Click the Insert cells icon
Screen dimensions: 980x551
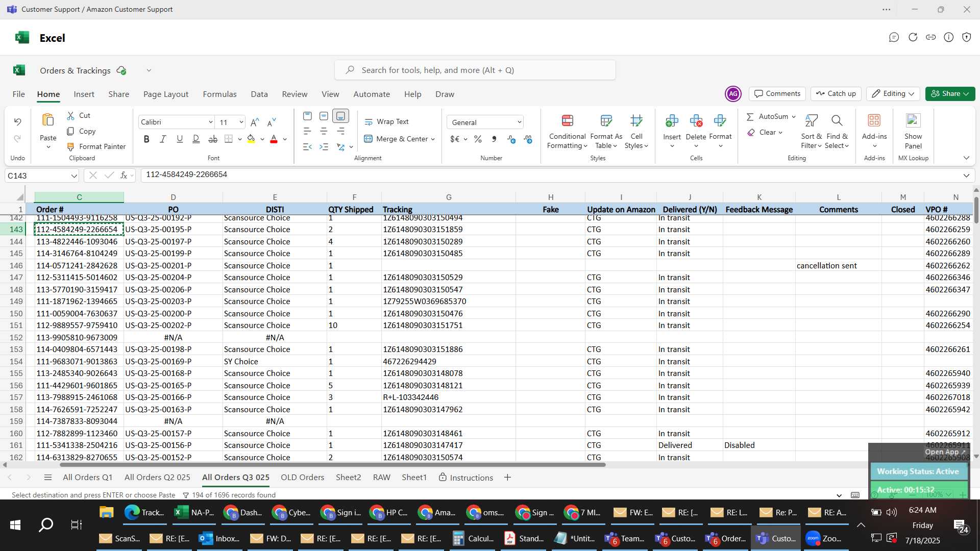[672, 120]
